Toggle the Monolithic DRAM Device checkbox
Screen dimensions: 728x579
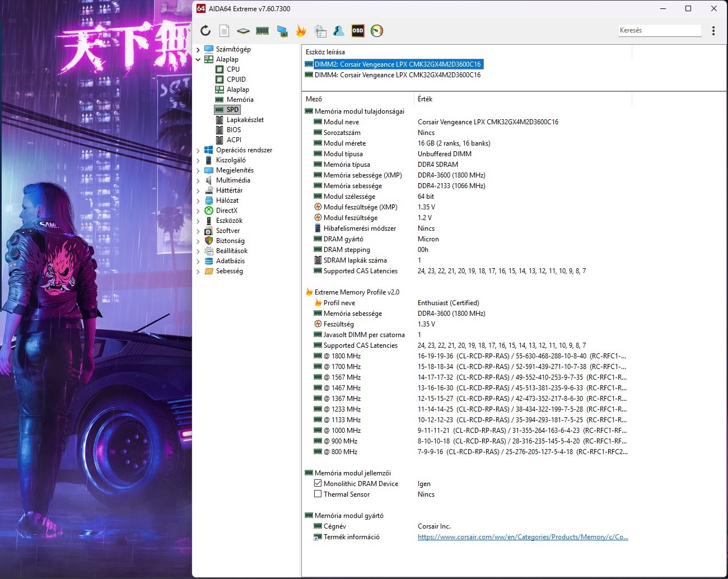point(318,483)
